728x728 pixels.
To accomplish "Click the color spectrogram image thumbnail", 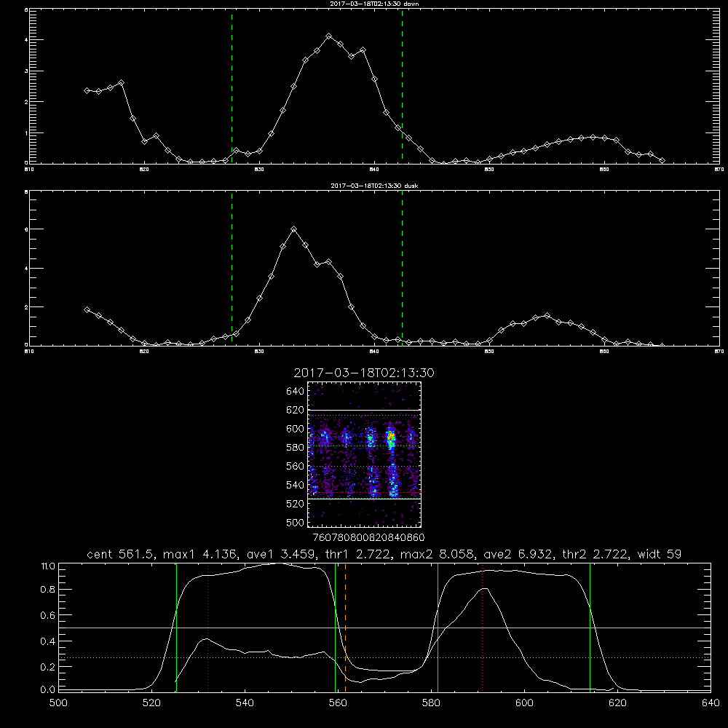I will coord(364,454).
